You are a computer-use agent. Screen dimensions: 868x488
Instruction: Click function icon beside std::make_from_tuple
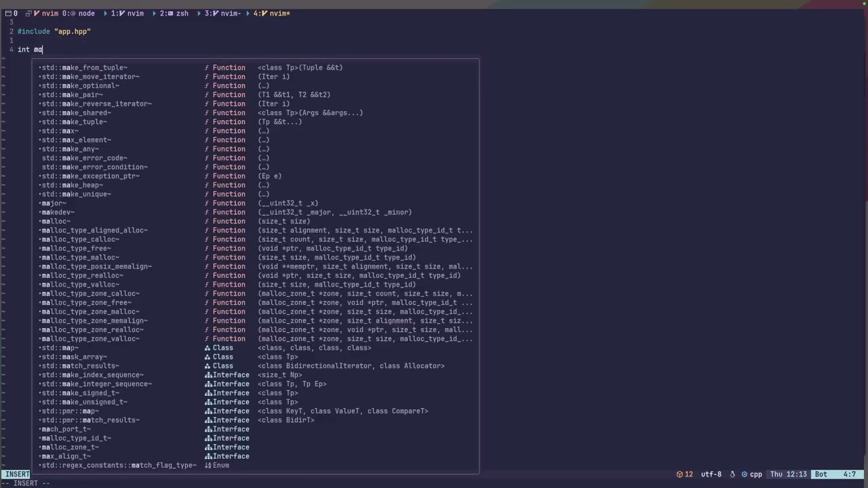(x=207, y=68)
